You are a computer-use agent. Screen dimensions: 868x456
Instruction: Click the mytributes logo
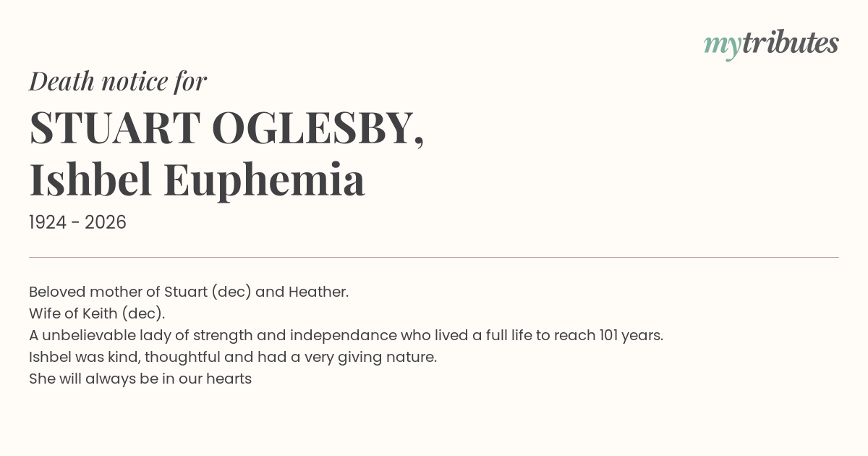[771, 43]
